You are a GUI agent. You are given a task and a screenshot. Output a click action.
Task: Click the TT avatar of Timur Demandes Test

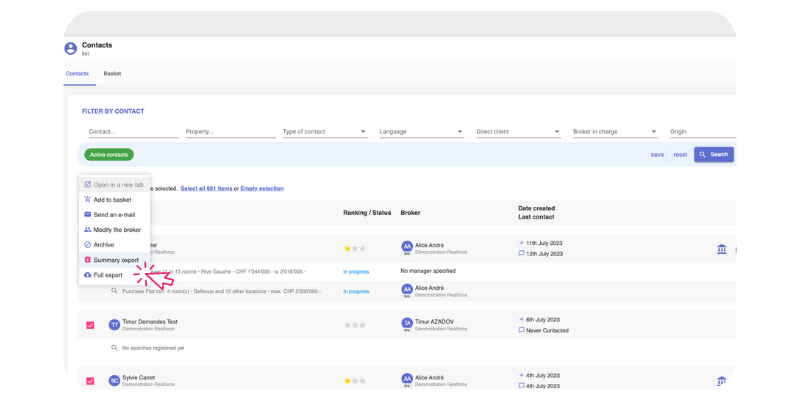114,324
